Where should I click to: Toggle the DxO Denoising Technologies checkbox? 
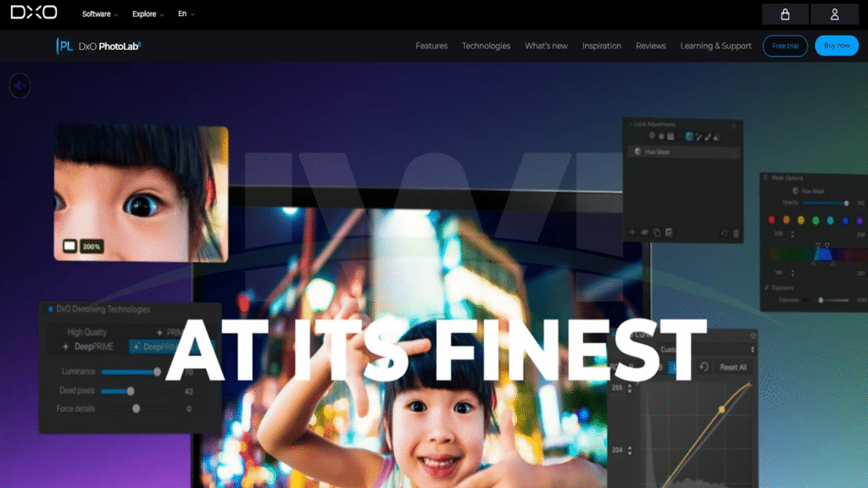[x=50, y=310]
